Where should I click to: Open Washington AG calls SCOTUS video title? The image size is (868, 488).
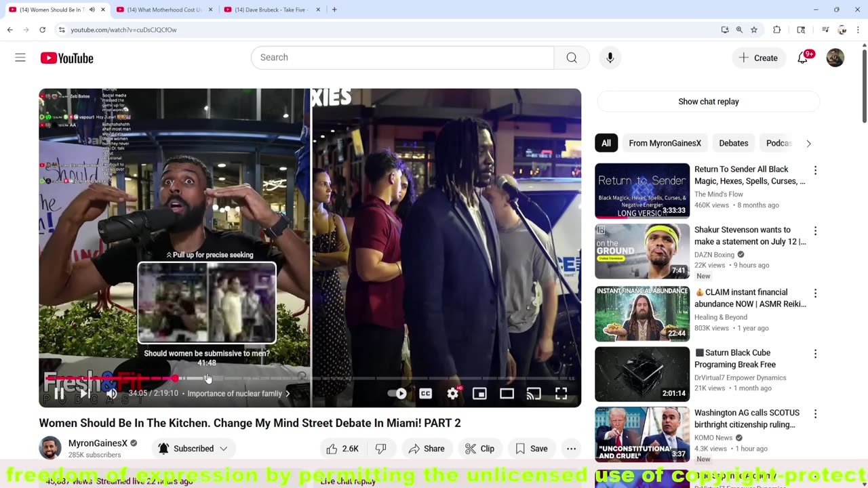(747, 419)
